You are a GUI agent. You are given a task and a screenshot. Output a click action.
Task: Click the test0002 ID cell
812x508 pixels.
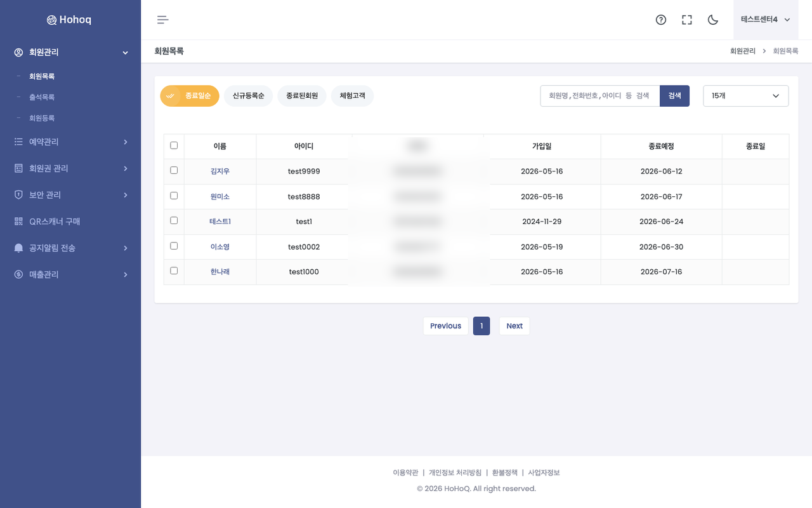pyautogui.click(x=304, y=247)
